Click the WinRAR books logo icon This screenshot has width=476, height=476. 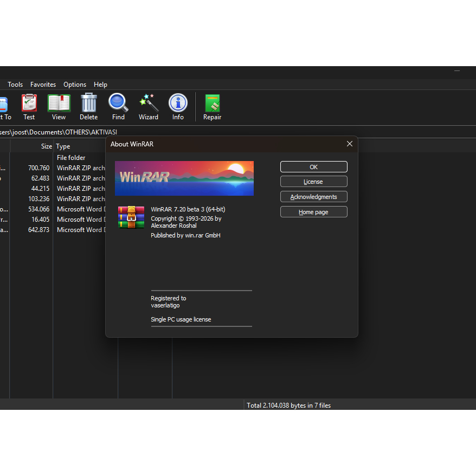coord(131,217)
